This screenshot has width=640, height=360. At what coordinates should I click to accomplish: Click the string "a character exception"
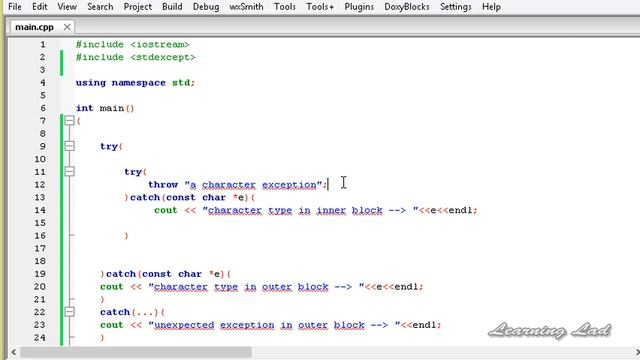pos(253,185)
